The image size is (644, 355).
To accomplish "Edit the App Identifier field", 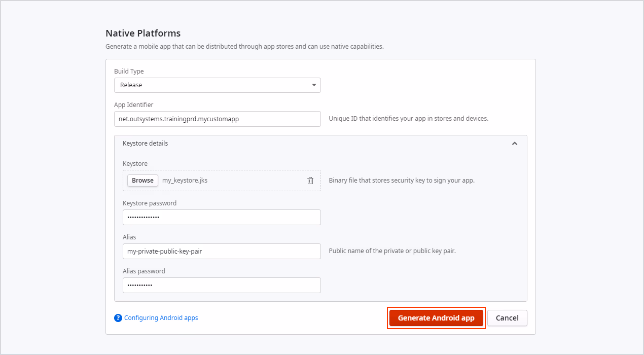I will [x=217, y=119].
